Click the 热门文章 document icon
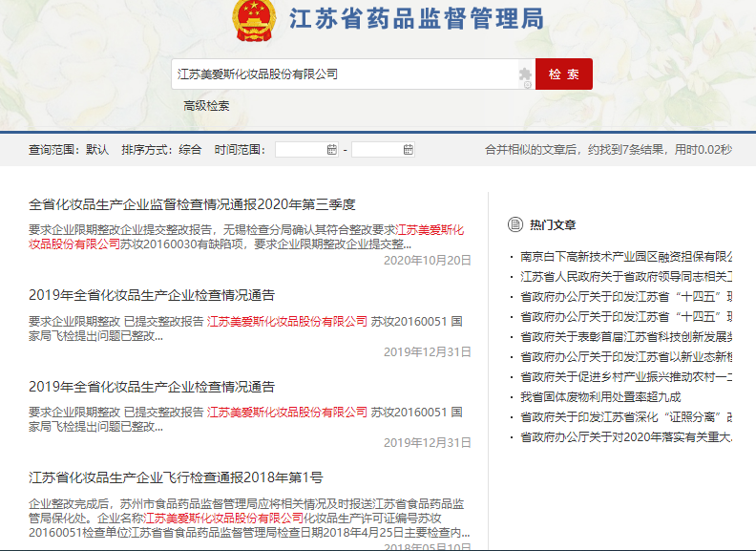Image resolution: width=756 pixels, height=551 pixels. (x=514, y=224)
